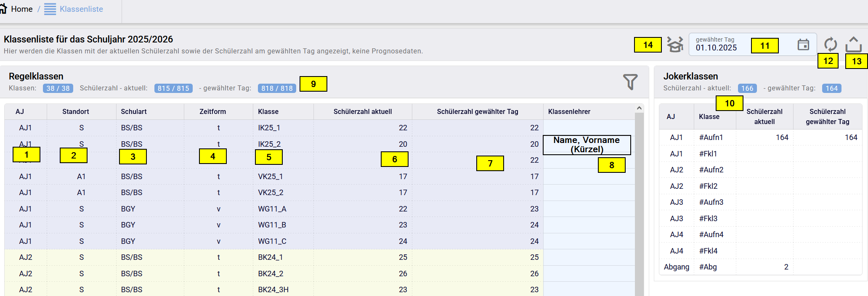This screenshot has height=296, width=868.
Task: Select the #Abg Abgang row
Action: pyautogui.click(x=708, y=267)
